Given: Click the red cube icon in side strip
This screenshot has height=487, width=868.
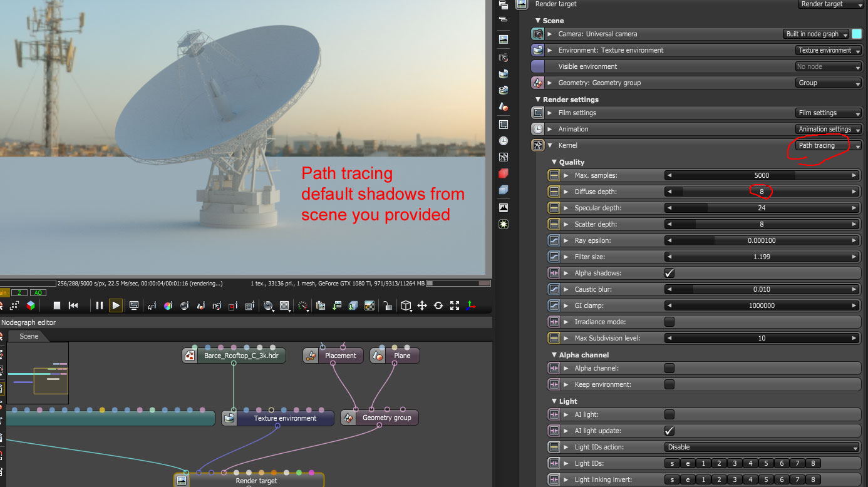Looking at the screenshot, I should click(504, 173).
